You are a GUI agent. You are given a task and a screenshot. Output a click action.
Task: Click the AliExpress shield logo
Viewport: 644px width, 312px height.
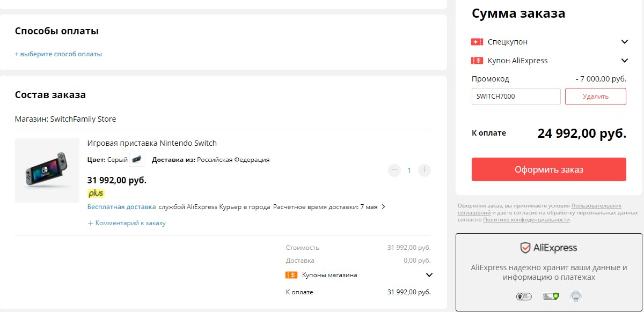click(524, 248)
